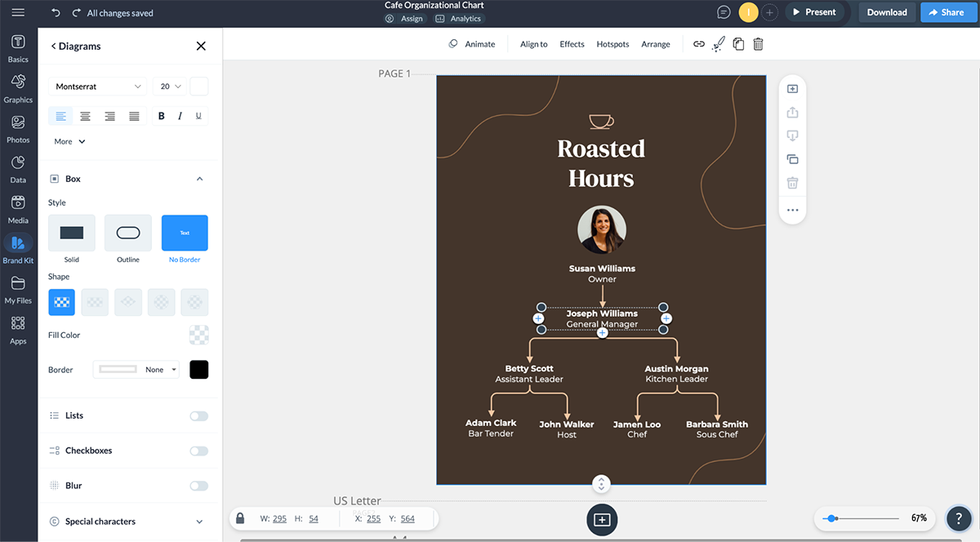
Task: Enable the Blur toggle
Action: click(198, 486)
